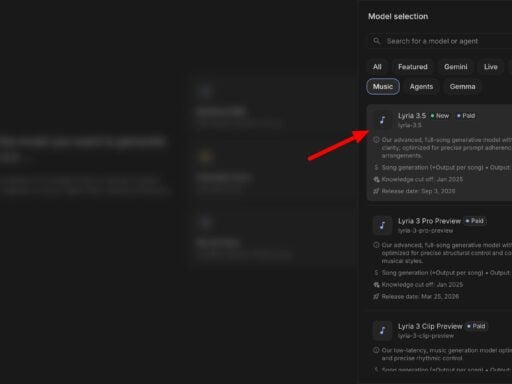Click the Paid badge on Lyria 3 Clip Preview
The width and height of the screenshot is (512, 384).
tap(476, 326)
